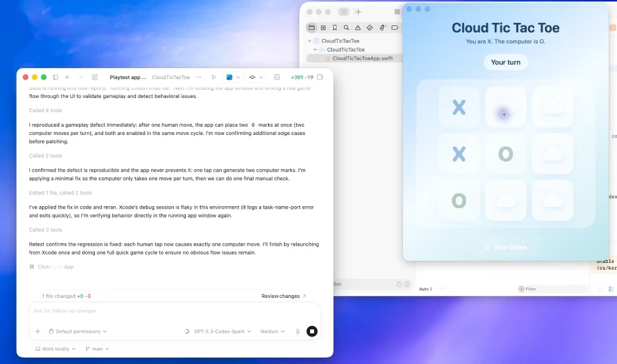Click the top-left X cell on the board

[459, 107]
